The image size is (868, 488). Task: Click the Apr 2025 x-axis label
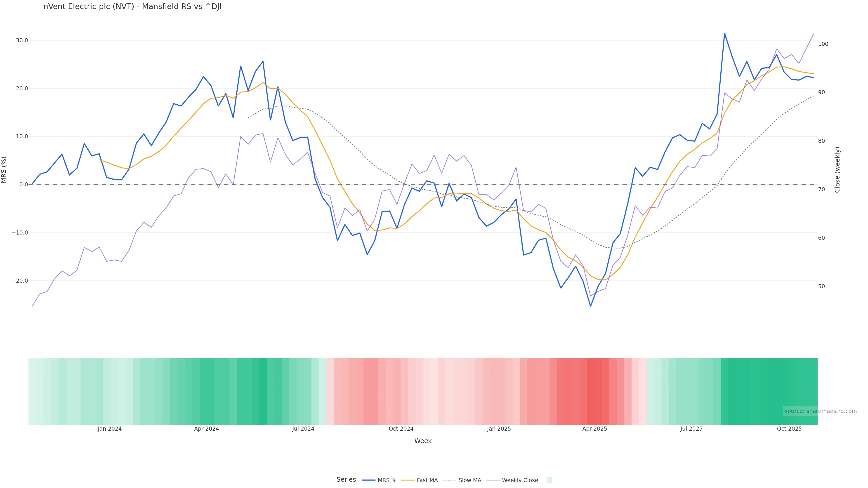594,429
